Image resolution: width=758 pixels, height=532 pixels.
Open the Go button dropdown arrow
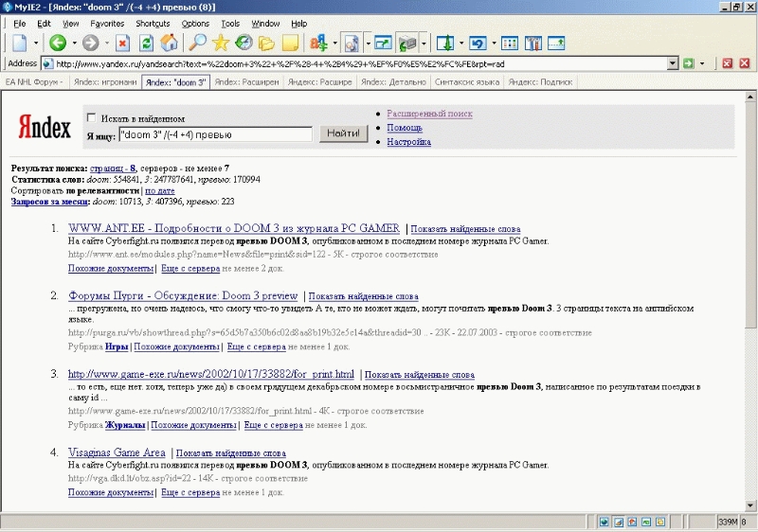pyautogui.click(x=702, y=63)
